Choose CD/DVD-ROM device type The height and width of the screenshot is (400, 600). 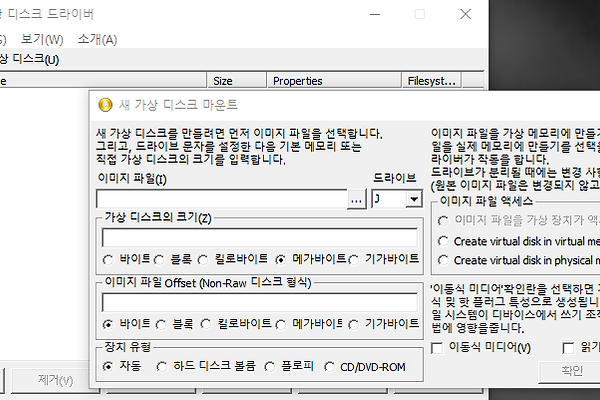pyautogui.click(x=332, y=366)
